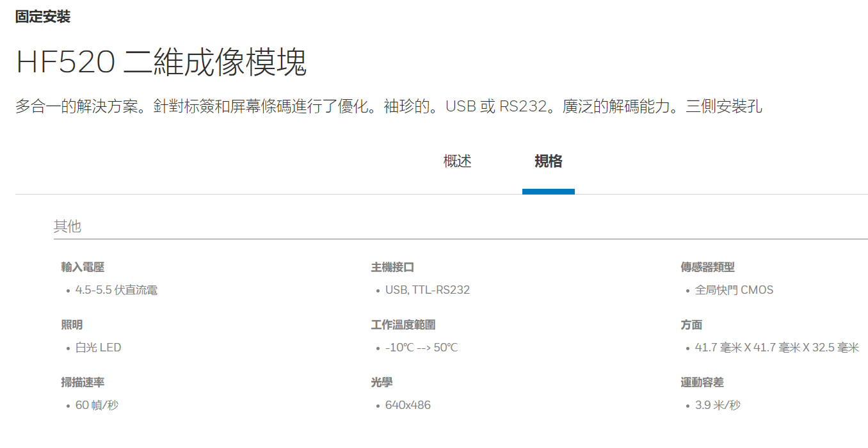Viewport: 868px width, 448px height.
Task: Click the 工作溫度範圍 specification label
Action: tap(403, 324)
